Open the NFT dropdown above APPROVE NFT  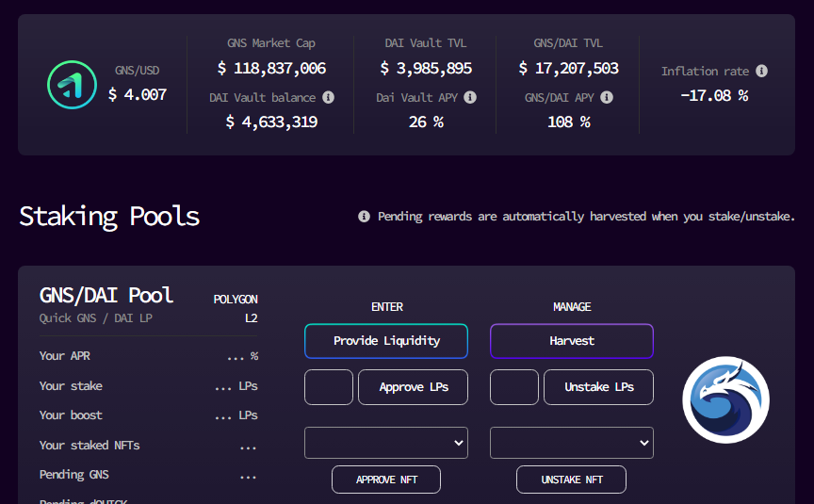(x=386, y=443)
